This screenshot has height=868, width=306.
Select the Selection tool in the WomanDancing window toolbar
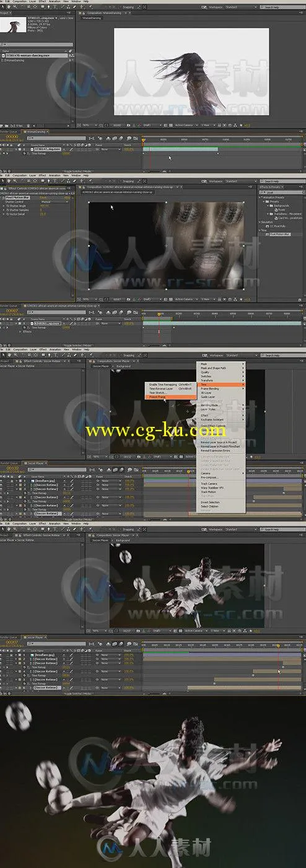(x=2, y=7)
